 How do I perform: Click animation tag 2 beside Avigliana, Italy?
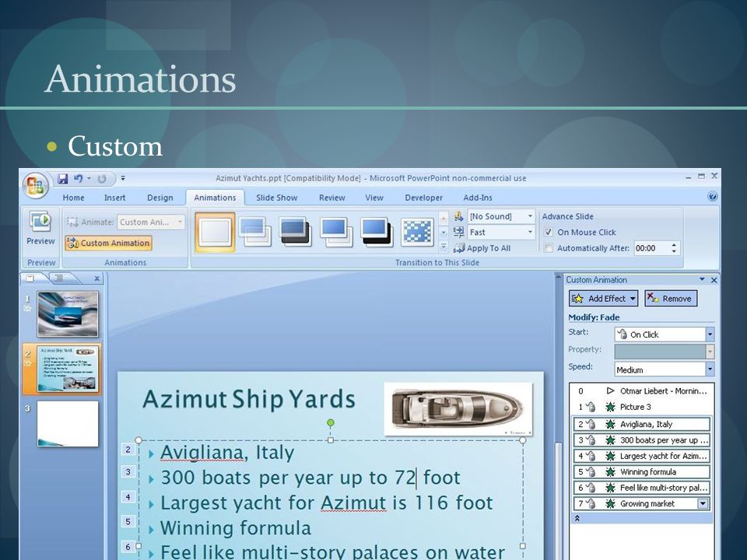click(x=128, y=450)
